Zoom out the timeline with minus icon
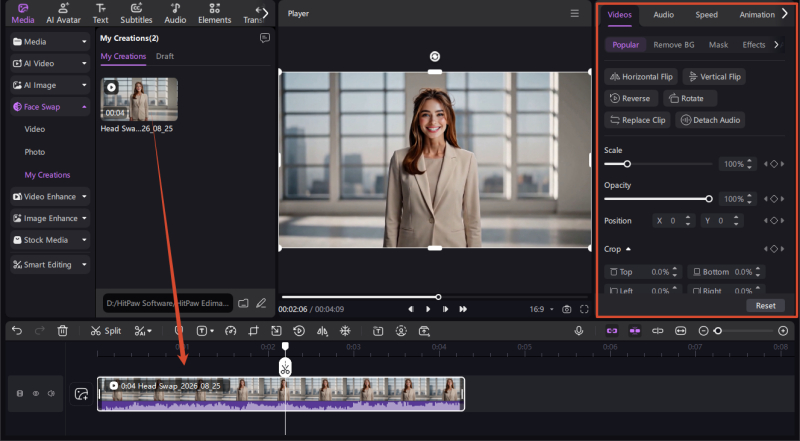Viewport: 800px width, 441px height. (703, 331)
